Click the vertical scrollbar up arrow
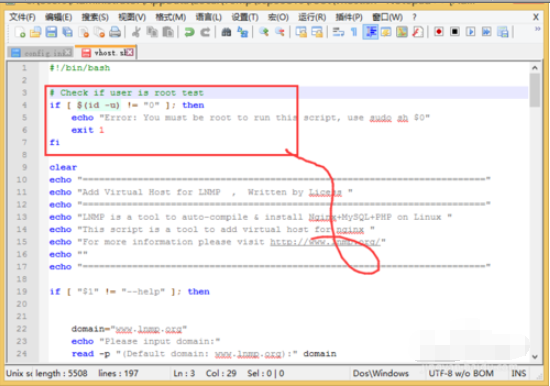 point(535,68)
